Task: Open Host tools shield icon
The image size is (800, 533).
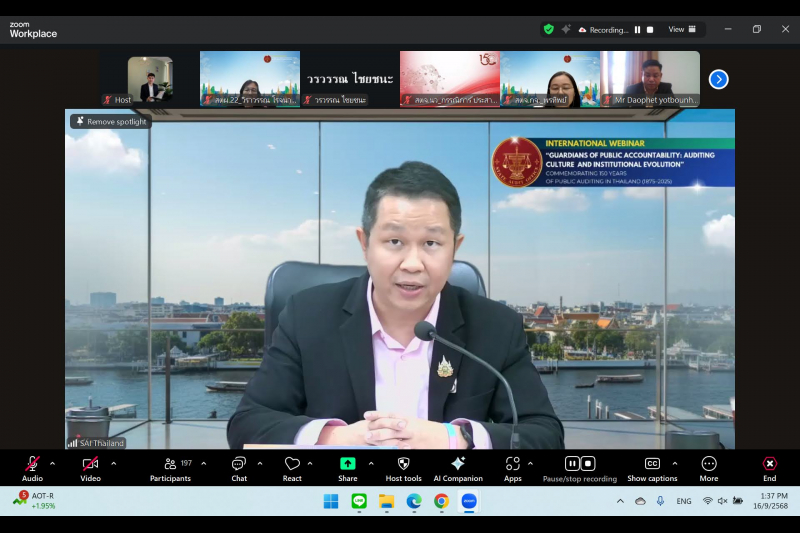Action: coord(403,464)
